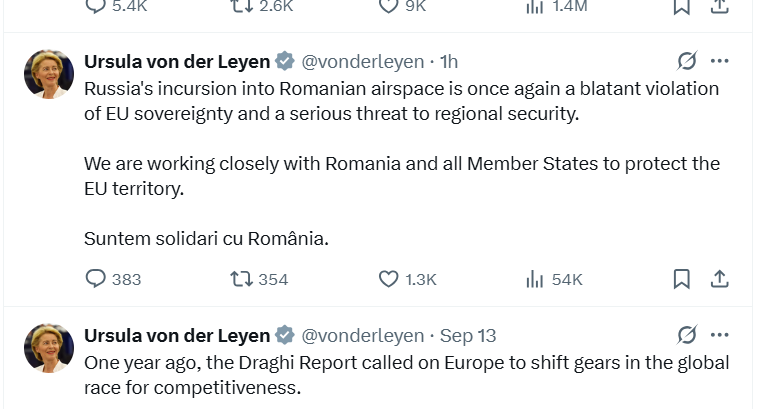Share the partially visible top tweet
This screenshot has width=762, height=409.
[718, 6]
